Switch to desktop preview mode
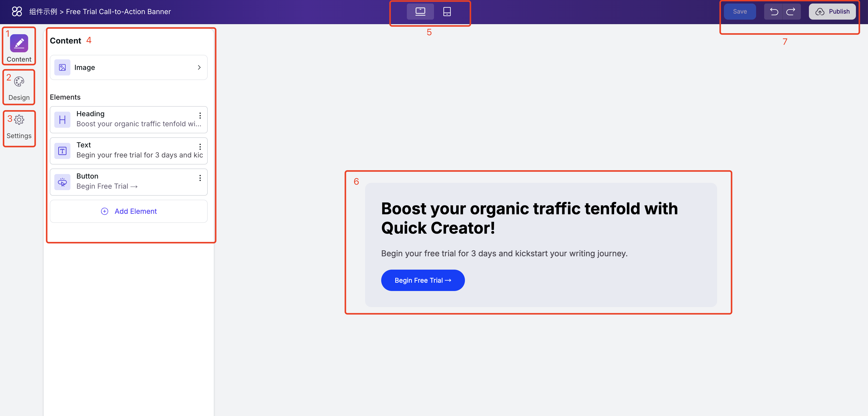 (420, 12)
